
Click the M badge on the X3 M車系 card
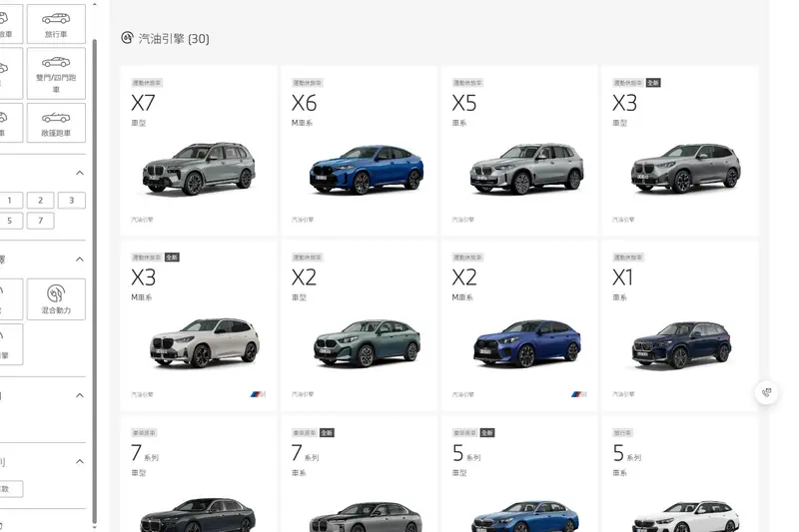click(x=258, y=394)
